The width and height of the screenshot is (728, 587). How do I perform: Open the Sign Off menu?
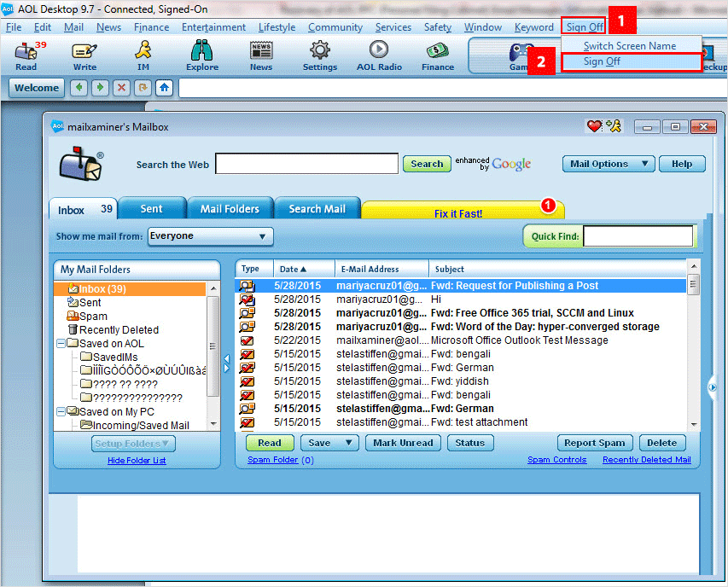pos(584,27)
